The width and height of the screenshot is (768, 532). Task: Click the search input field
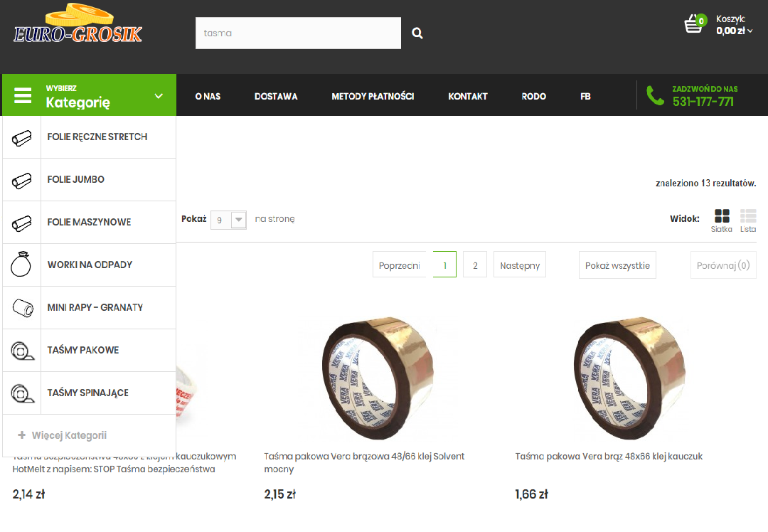pyautogui.click(x=298, y=33)
